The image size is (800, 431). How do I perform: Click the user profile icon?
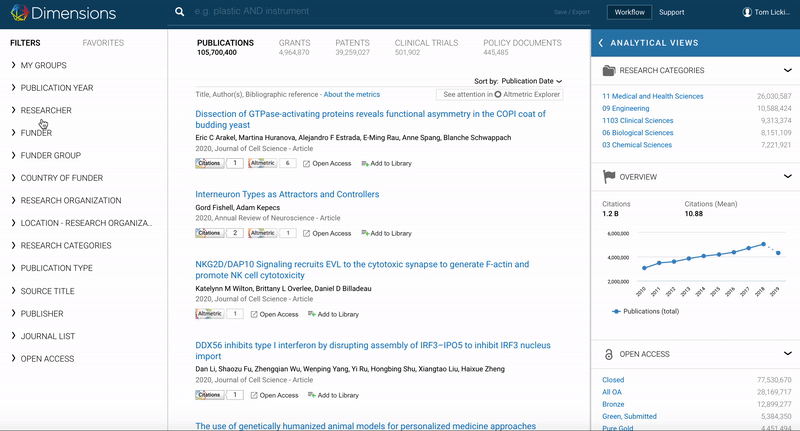tap(746, 13)
